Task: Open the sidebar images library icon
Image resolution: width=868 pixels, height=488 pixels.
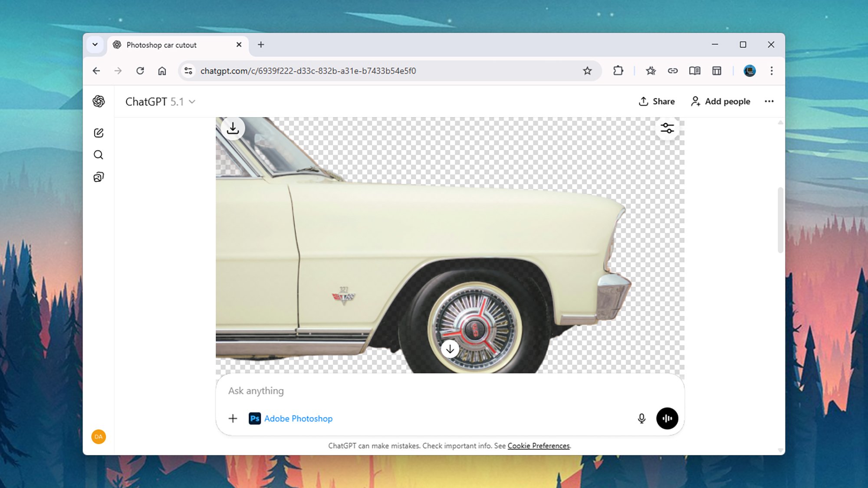Action: pos(99,177)
